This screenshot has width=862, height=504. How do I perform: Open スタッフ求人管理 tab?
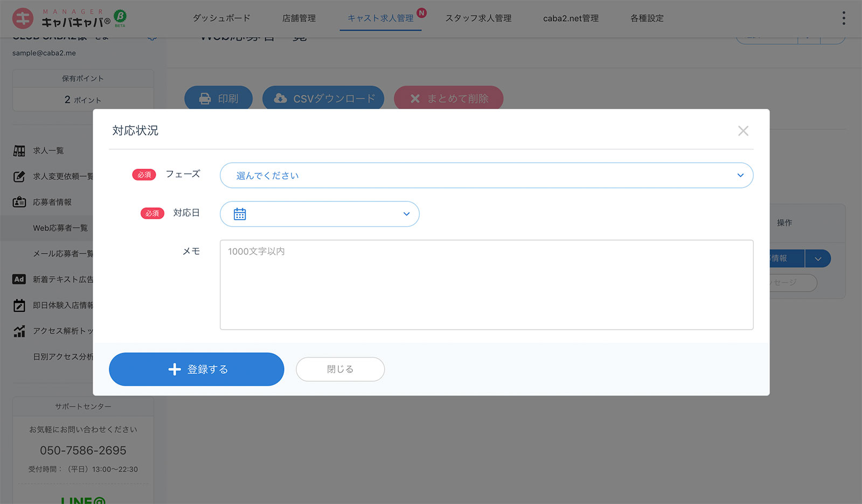(478, 18)
